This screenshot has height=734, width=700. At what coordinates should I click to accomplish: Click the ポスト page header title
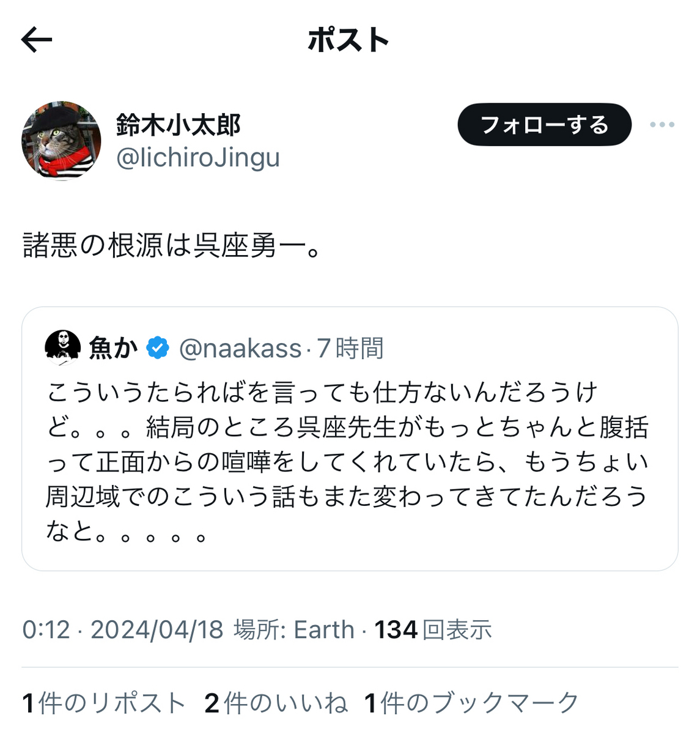pyautogui.click(x=348, y=40)
